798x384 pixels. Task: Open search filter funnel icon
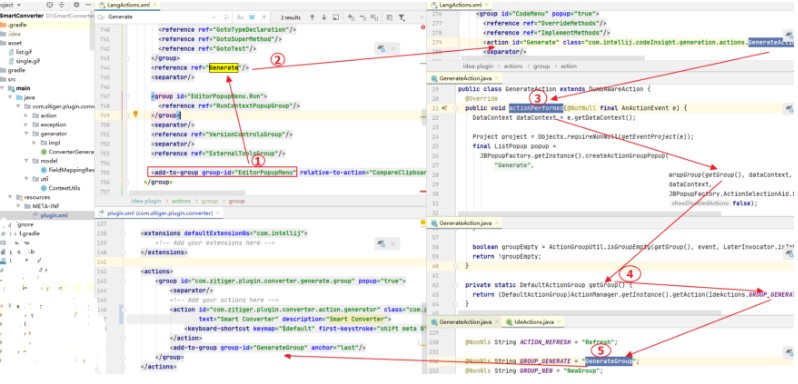[x=402, y=17]
